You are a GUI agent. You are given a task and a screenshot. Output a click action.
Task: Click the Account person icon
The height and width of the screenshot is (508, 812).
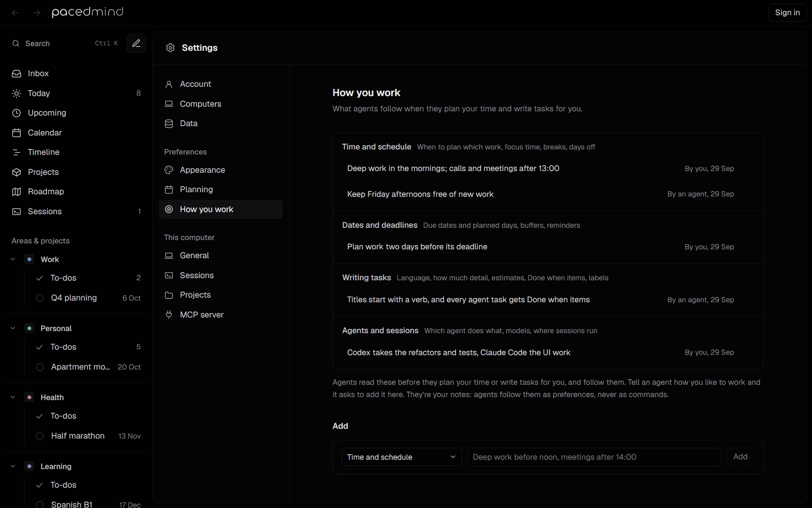(169, 84)
